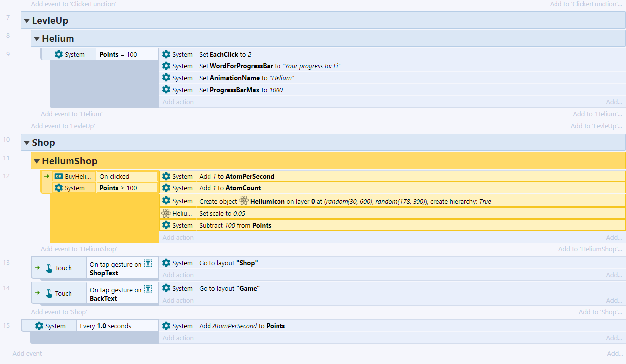626x364 pixels.
Task: Select 'Go to layout "Shop"' action text
Action: 229,263
